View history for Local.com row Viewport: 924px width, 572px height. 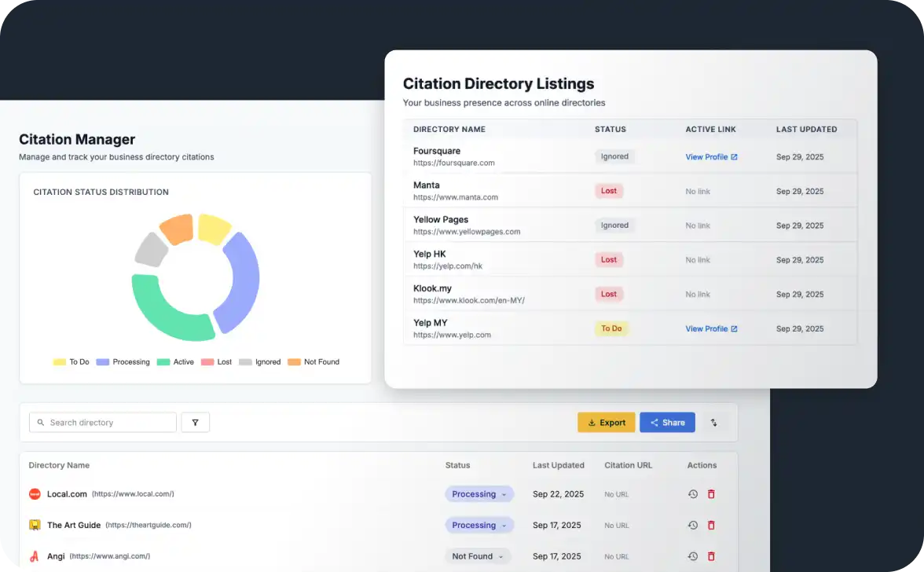coord(692,494)
